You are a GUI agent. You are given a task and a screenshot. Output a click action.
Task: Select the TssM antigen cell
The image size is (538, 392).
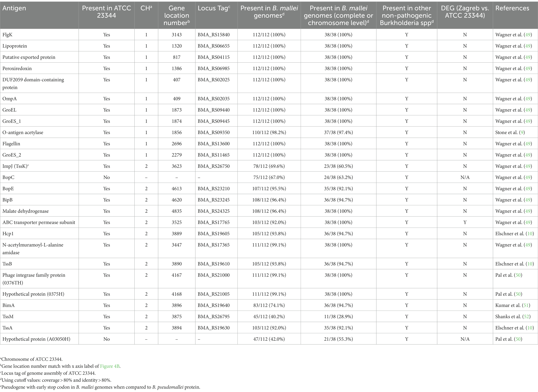click(x=39, y=317)
